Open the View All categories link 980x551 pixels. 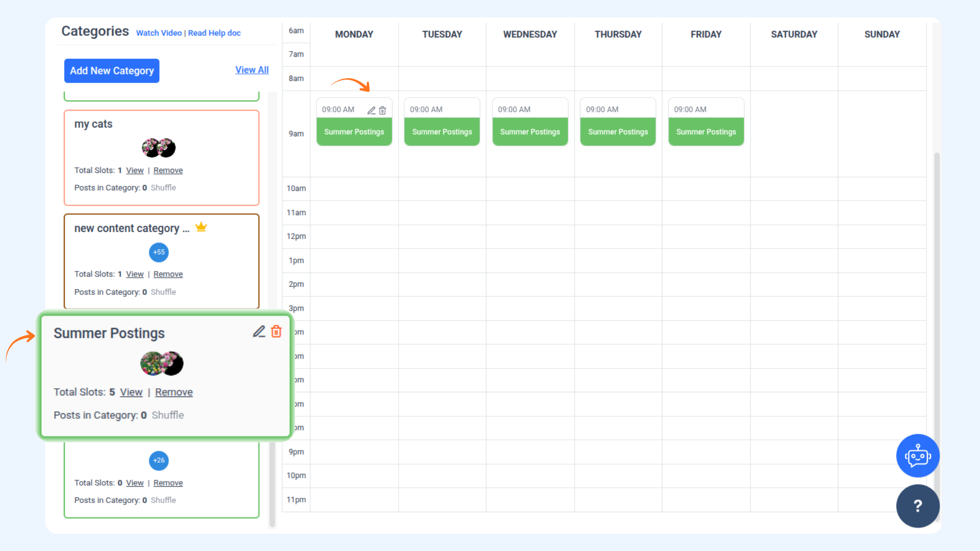pyautogui.click(x=252, y=70)
